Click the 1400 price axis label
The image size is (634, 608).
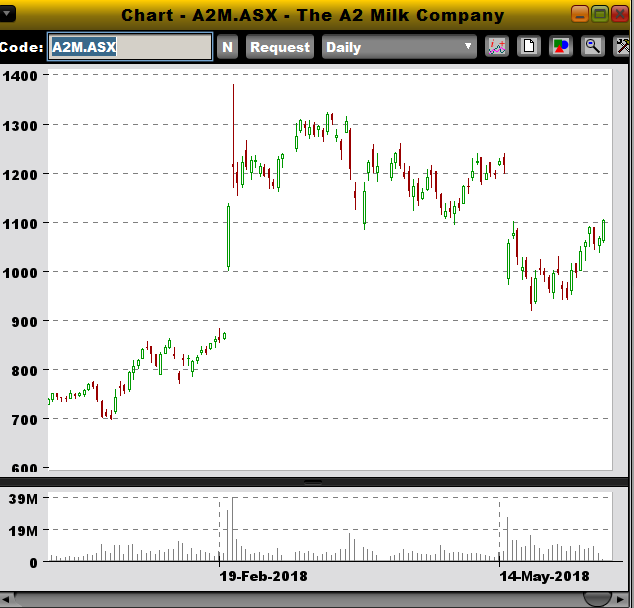coord(20,76)
